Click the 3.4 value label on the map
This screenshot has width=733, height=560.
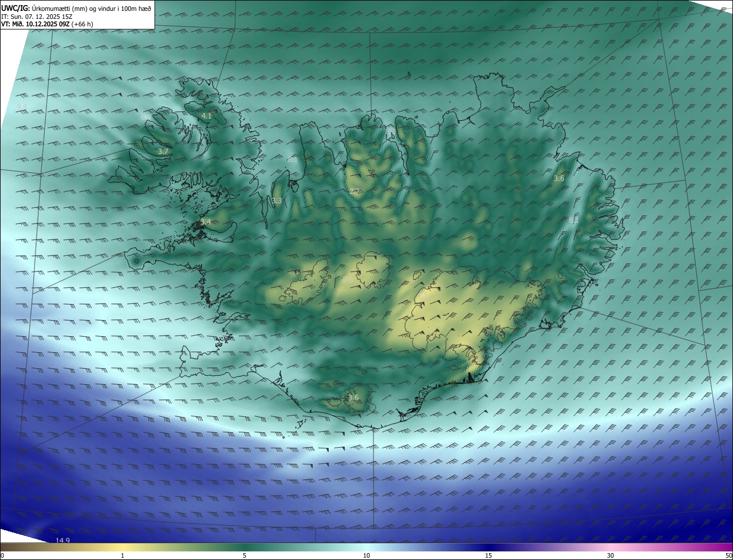pos(206,222)
